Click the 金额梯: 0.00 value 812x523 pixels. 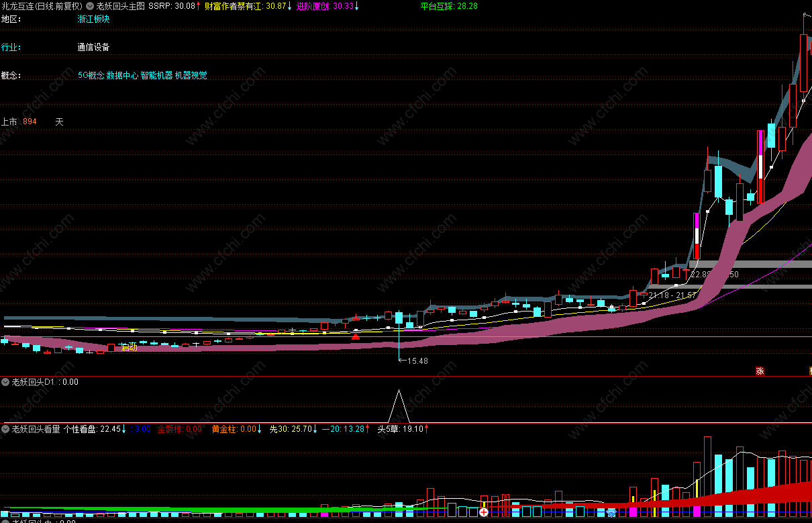pyautogui.click(x=179, y=428)
